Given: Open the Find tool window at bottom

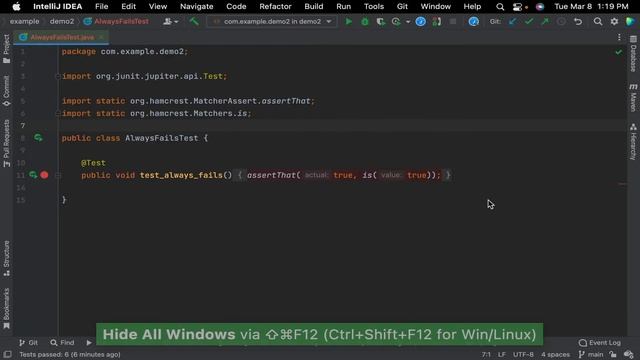Looking at the screenshot, I should 62,343.
